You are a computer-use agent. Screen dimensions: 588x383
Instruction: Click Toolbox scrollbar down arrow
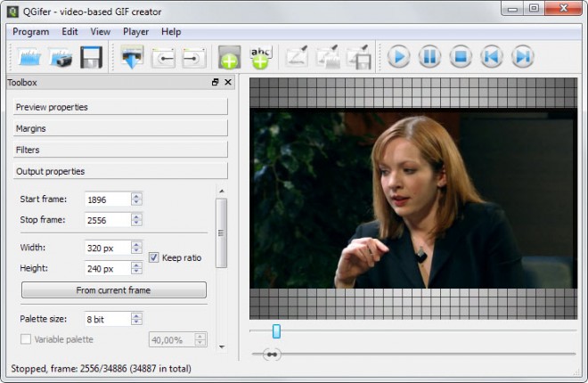(x=222, y=346)
